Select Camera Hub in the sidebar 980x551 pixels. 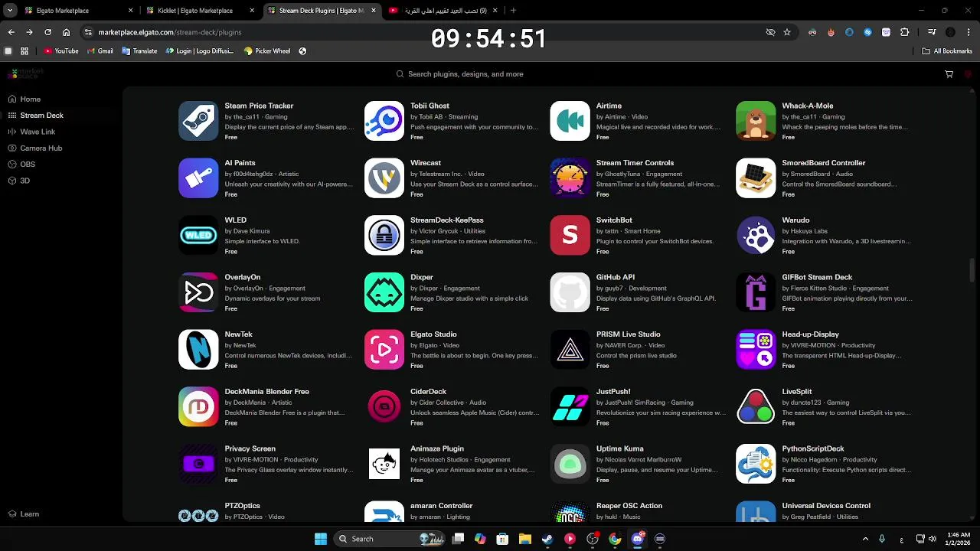pyautogui.click(x=35, y=148)
